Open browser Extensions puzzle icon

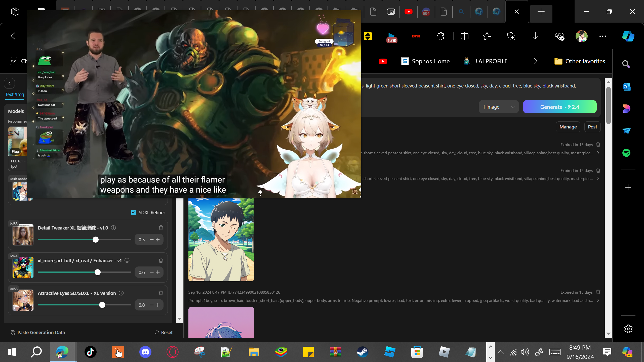pos(440,36)
